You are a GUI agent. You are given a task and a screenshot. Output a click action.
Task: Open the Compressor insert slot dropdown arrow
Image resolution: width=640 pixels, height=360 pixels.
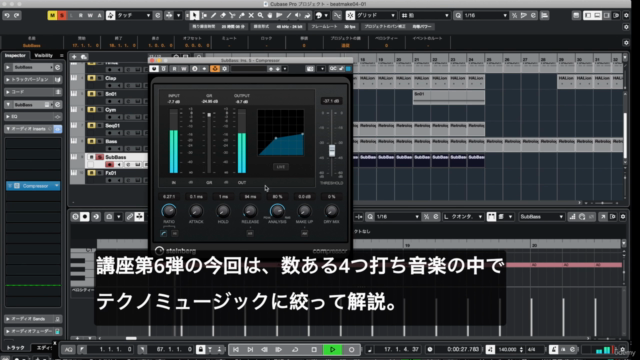coord(57,186)
